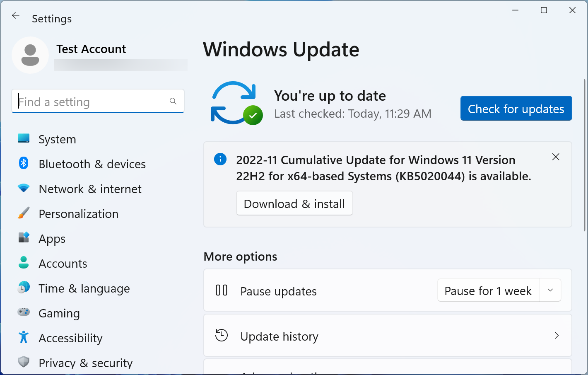Click Pause for 1 week button

[488, 290]
